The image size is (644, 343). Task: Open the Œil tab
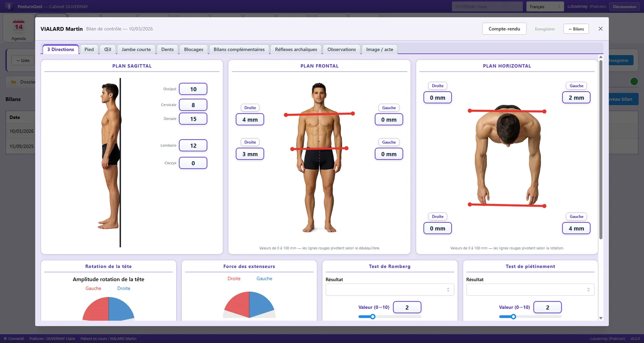[x=107, y=49]
